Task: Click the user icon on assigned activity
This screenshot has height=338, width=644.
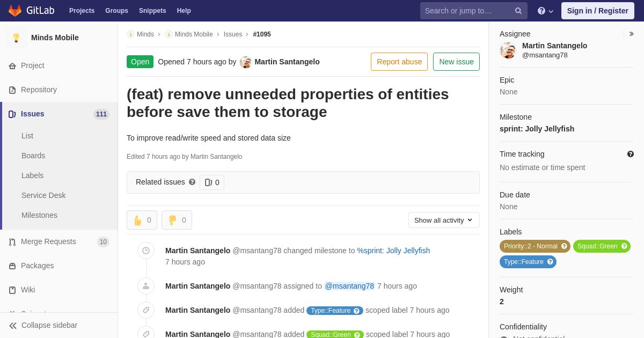Action: click(x=146, y=286)
